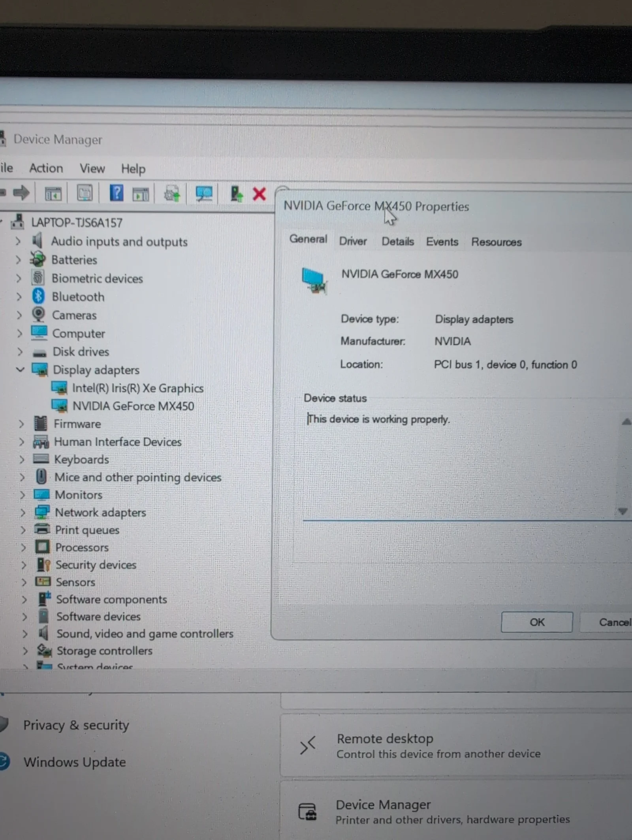Click the blue Help question mark icon

tap(117, 193)
